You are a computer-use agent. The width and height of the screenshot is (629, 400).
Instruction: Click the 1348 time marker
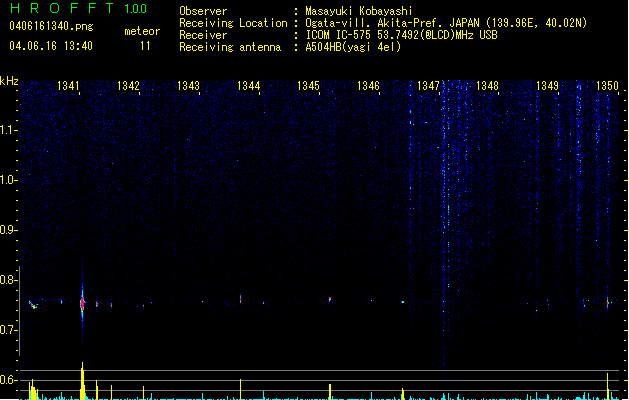coord(487,86)
